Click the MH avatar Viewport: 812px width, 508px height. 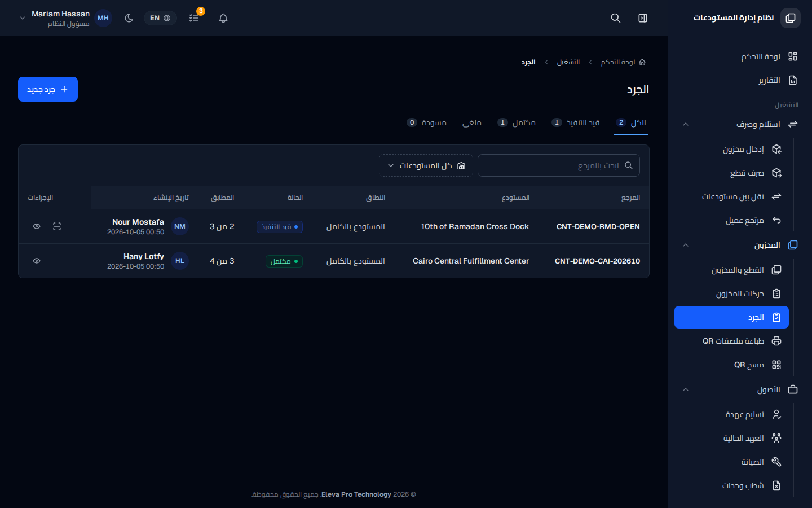tap(103, 18)
